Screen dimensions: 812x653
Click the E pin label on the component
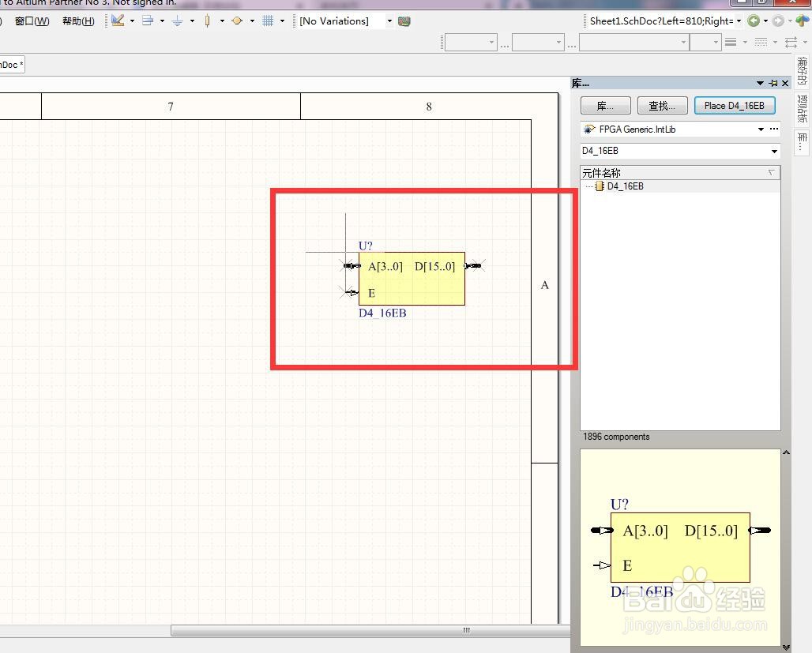(x=371, y=293)
